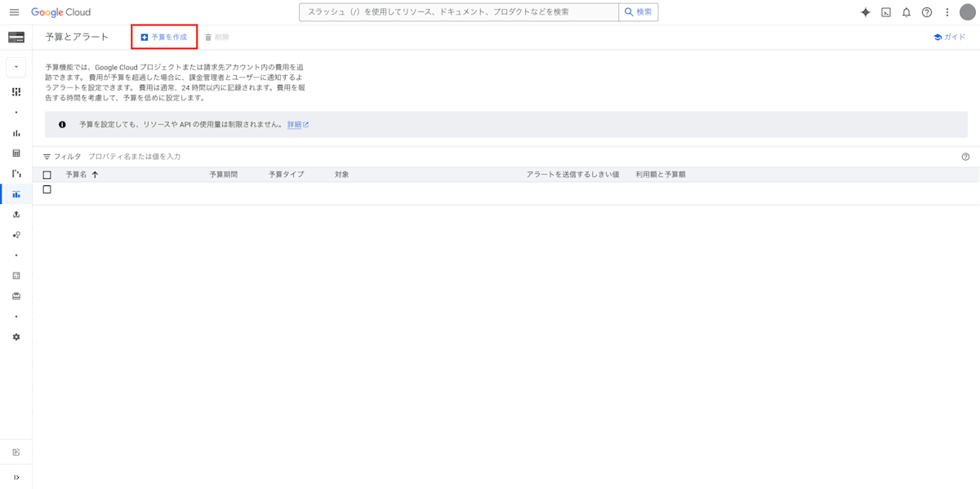Open the 詳細 details link
980x489 pixels.
point(298,125)
